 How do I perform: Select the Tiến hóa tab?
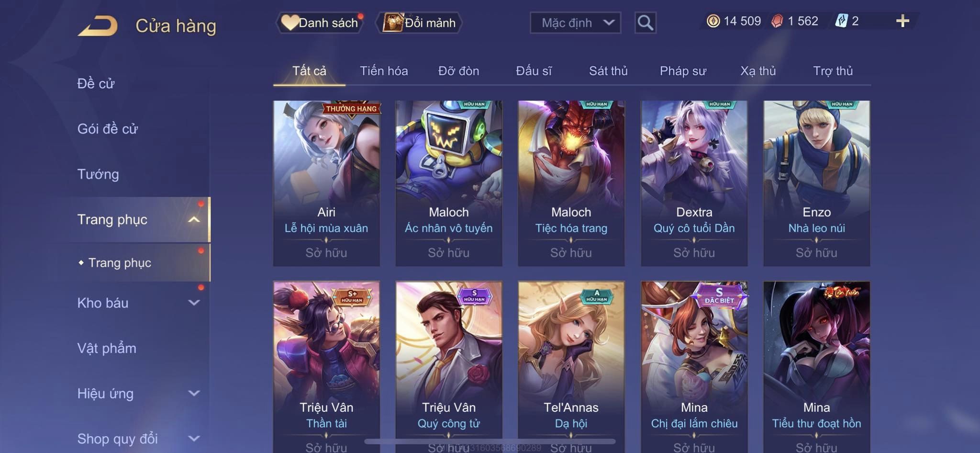point(384,71)
